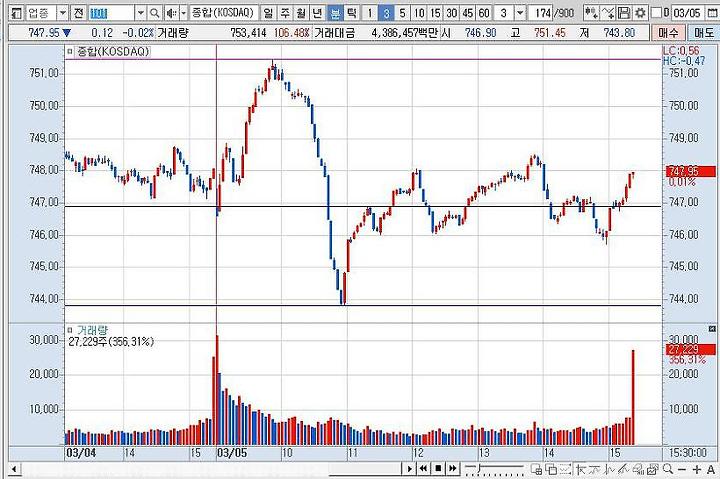
Task: Click the 747.95 current price tag on axis
Action: [691, 171]
